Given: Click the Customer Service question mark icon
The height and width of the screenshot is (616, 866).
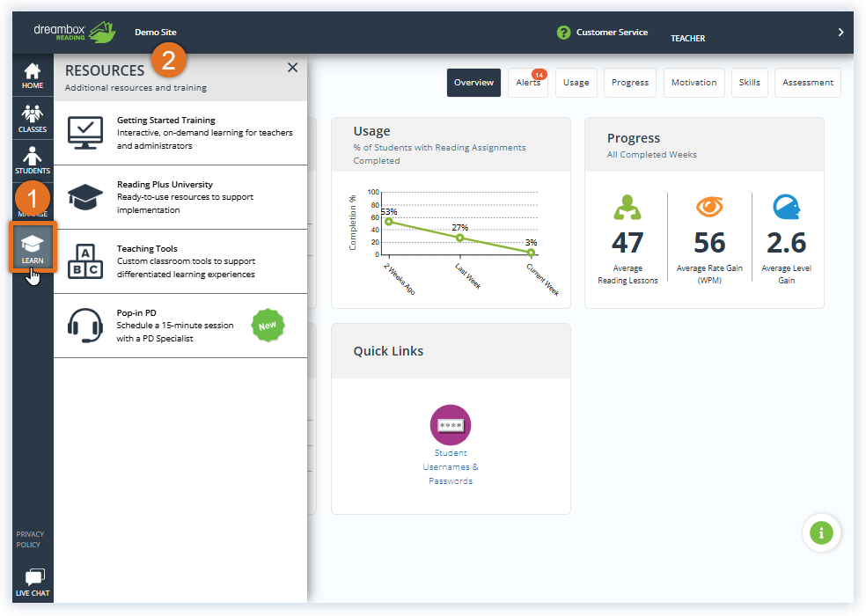Looking at the screenshot, I should (x=563, y=32).
